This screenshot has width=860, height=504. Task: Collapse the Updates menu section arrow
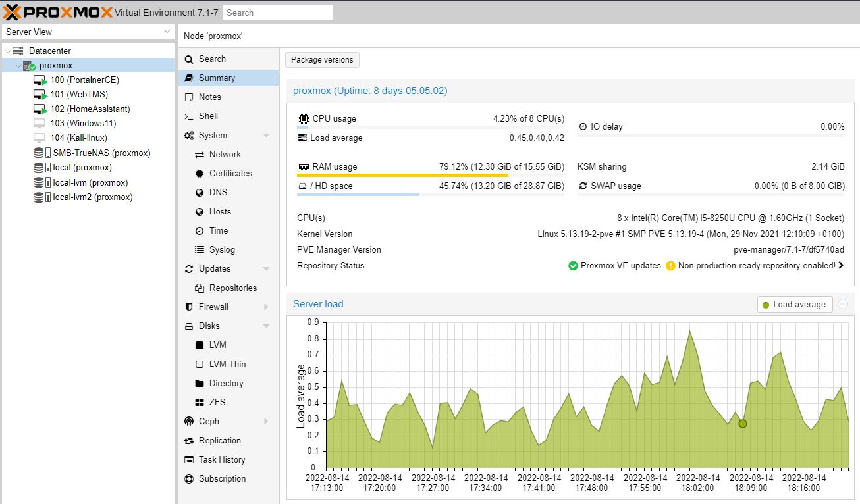[x=266, y=268]
